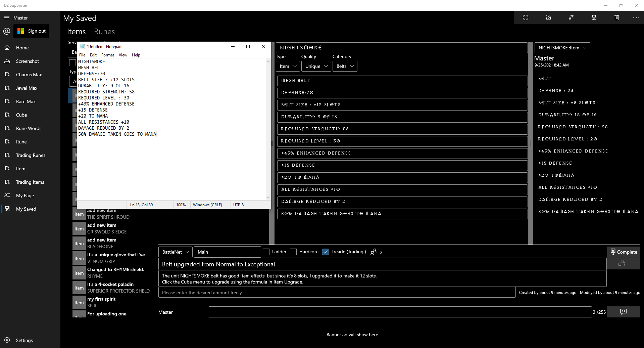Toggle the Hardcore checkbox
The height and width of the screenshot is (348, 644).
[293, 252]
